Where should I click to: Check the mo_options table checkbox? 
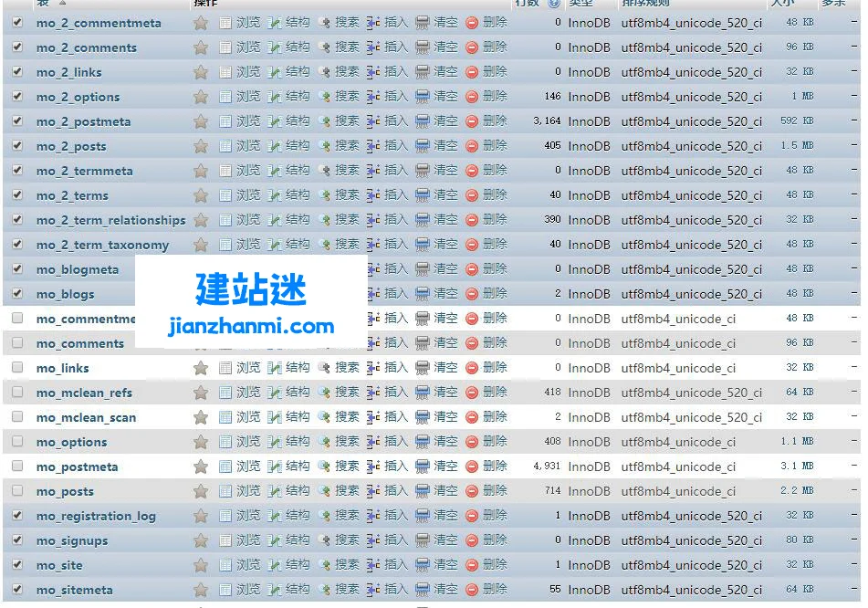tap(17, 441)
